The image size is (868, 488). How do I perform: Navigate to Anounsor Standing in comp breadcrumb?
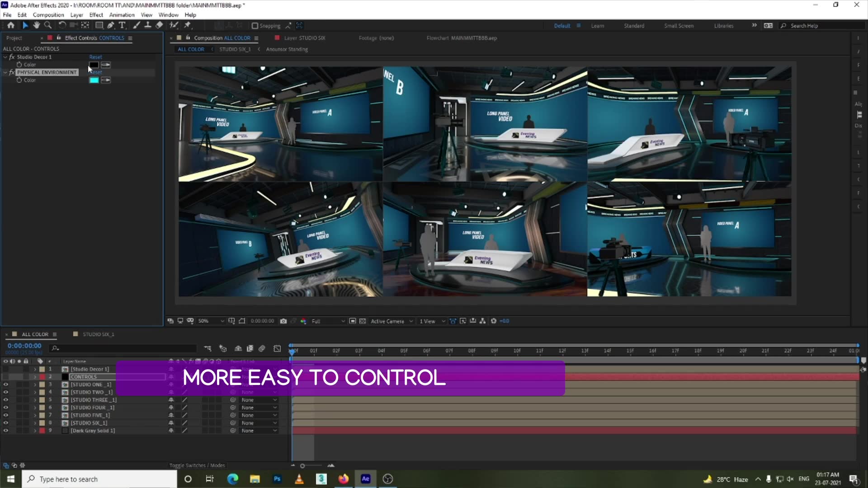point(287,49)
